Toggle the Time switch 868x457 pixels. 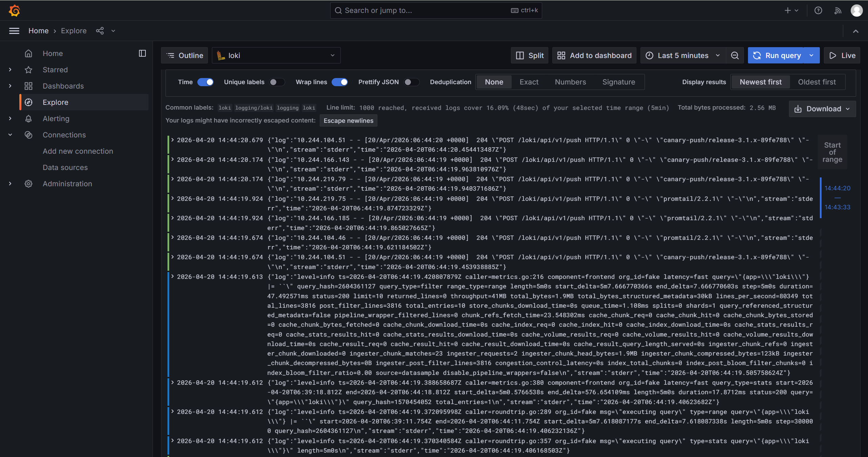coord(205,82)
